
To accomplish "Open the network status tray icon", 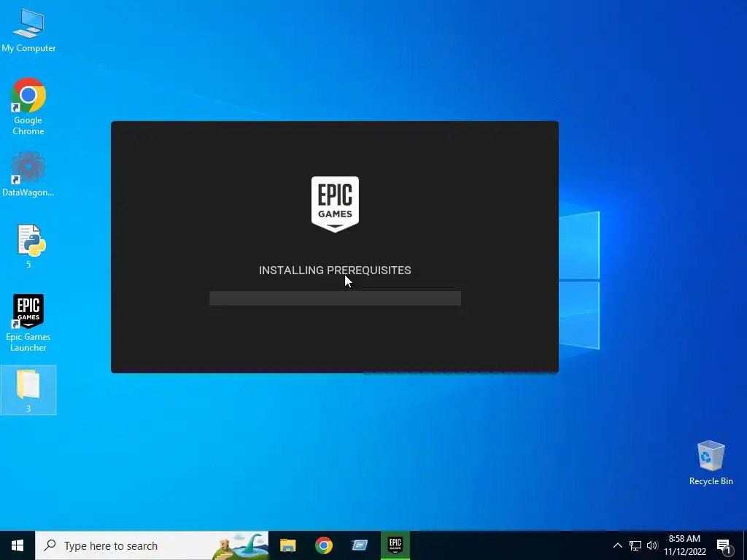I will 635,545.
